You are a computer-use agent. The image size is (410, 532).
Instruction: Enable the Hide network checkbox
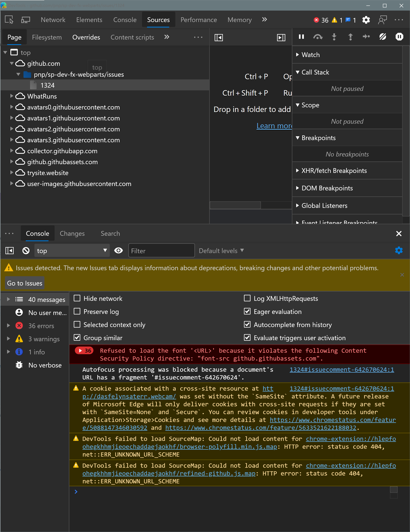coord(77,298)
